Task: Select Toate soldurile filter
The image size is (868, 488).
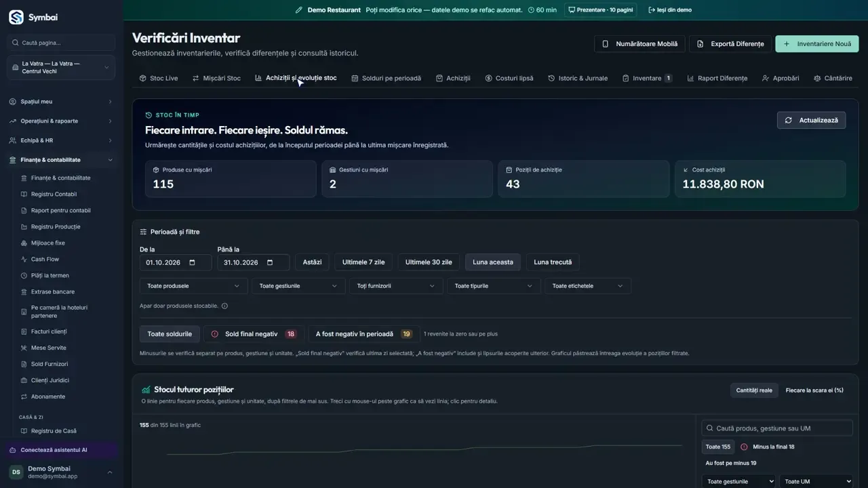Action: (170, 334)
